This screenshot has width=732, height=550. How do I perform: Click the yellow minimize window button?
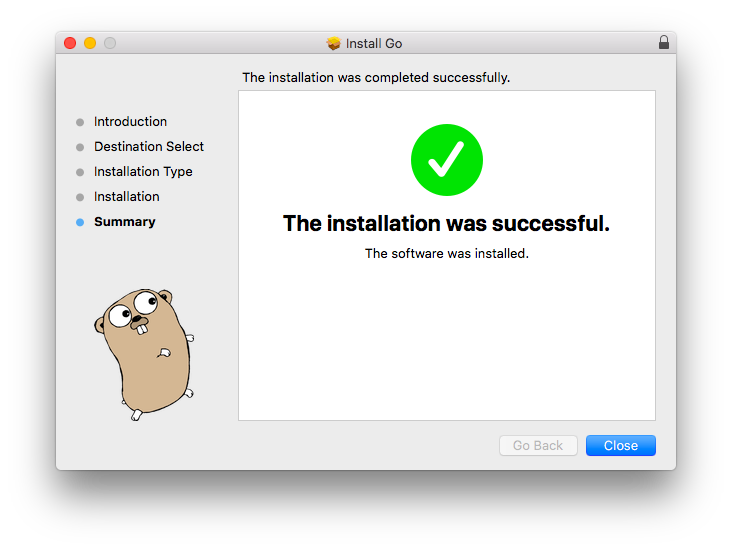90,43
